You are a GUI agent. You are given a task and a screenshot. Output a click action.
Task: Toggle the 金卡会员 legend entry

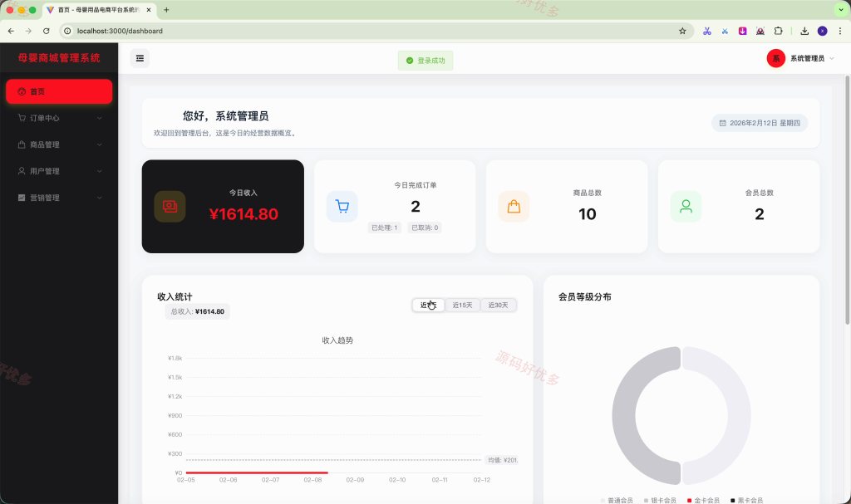(x=703, y=500)
